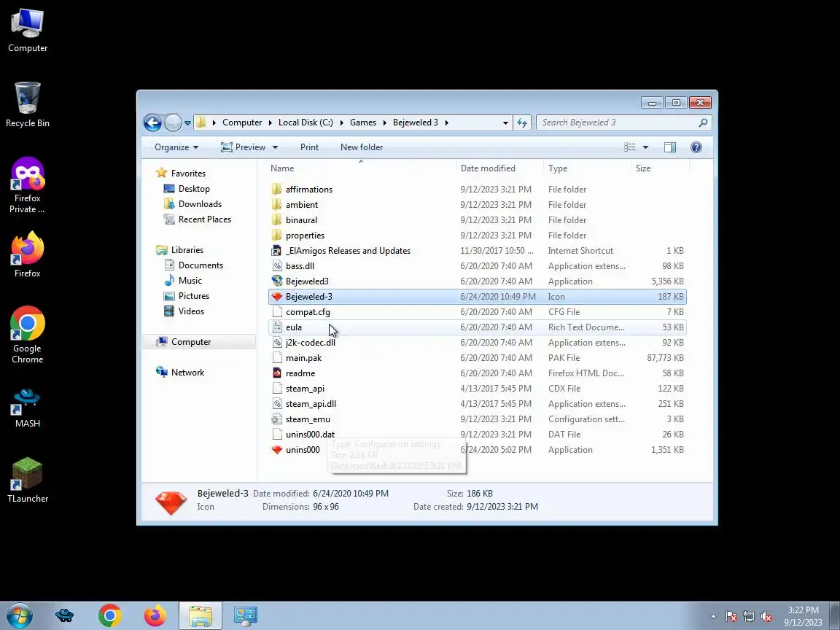The image size is (840, 630).
Task: Select Firefox Private desktop shortcut
Action: click(x=27, y=185)
